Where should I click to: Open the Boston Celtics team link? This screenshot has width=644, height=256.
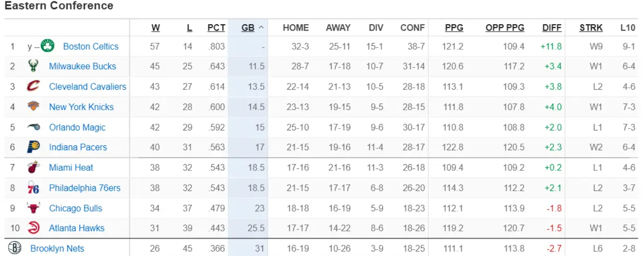pos(91,46)
